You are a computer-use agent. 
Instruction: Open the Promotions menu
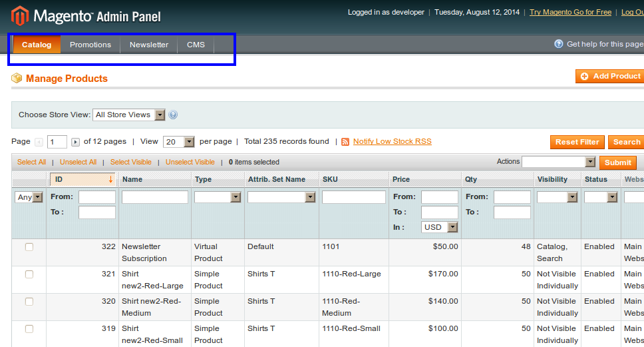90,45
